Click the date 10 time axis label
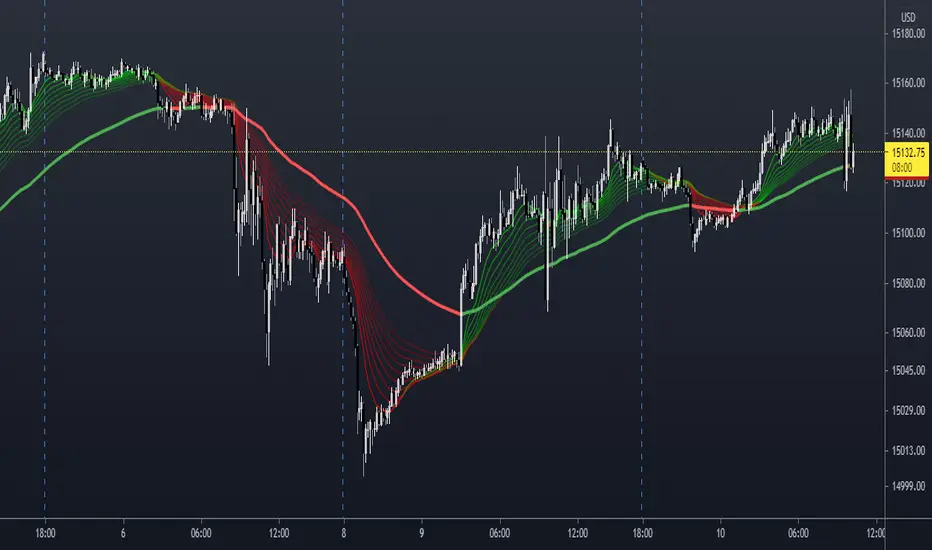Viewport: 932px width, 550px height. click(x=720, y=533)
